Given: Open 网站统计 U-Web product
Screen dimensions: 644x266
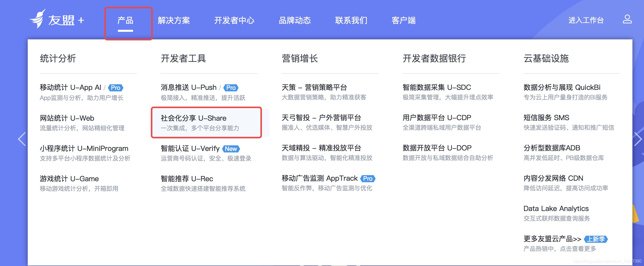Looking at the screenshot, I should pyautogui.click(x=67, y=118).
